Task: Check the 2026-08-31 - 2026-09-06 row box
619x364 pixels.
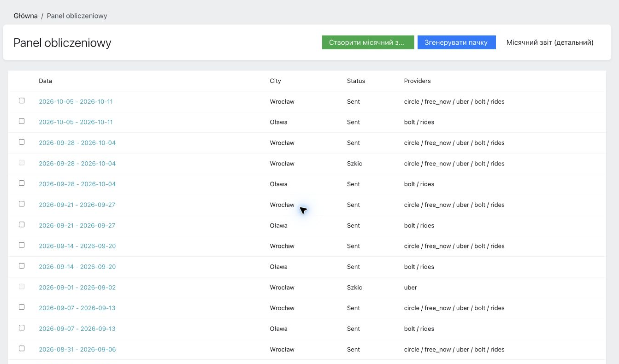Action: click(x=22, y=348)
